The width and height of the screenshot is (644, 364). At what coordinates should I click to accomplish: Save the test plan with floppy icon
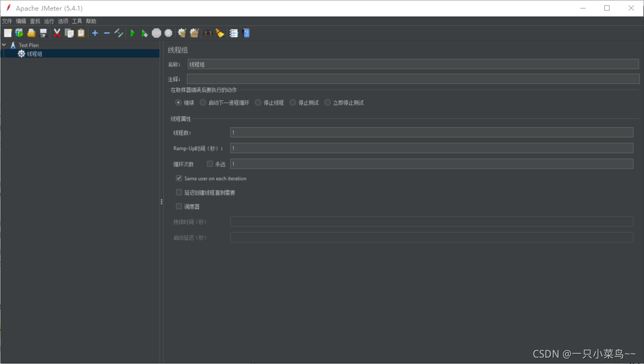tap(43, 33)
